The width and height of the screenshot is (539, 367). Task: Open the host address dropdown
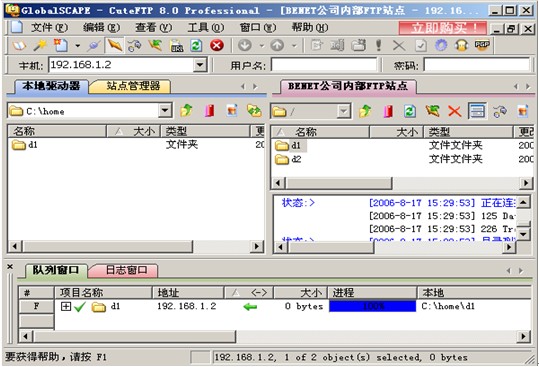click(x=200, y=65)
